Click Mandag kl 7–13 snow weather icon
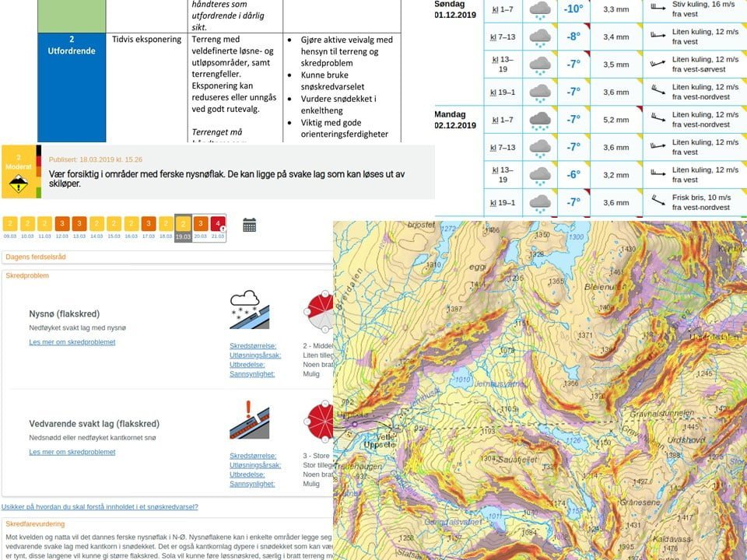Image resolution: width=747 pixels, height=560 pixels. pos(540,148)
